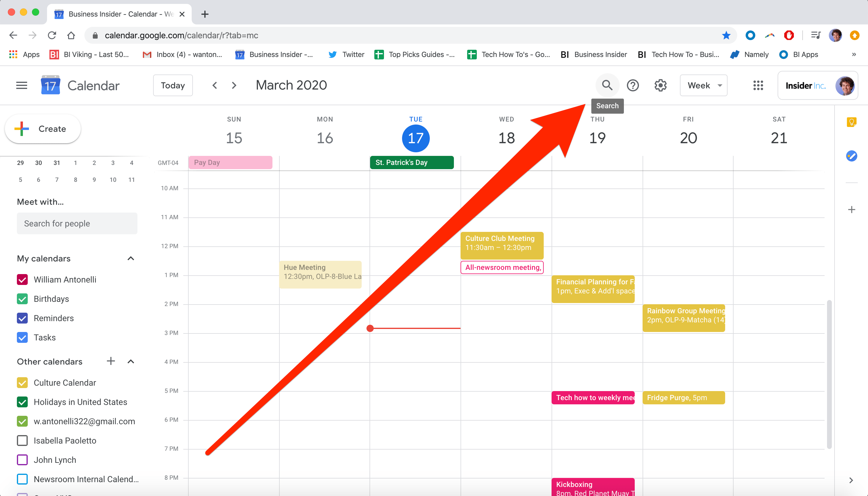Open the Week view dropdown
Screen dimensions: 868x496
pyautogui.click(x=703, y=85)
